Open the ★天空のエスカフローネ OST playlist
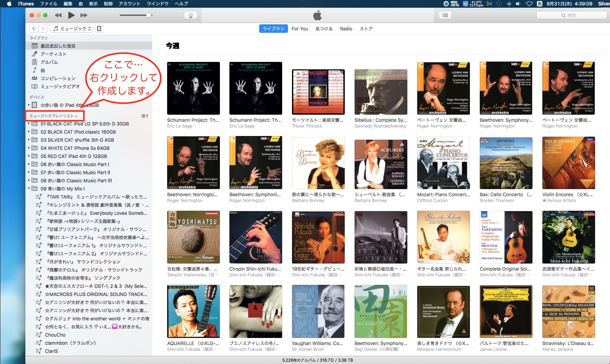Viewport: 610px width, 364px height. pyautogui.click(x=89, y=286)
